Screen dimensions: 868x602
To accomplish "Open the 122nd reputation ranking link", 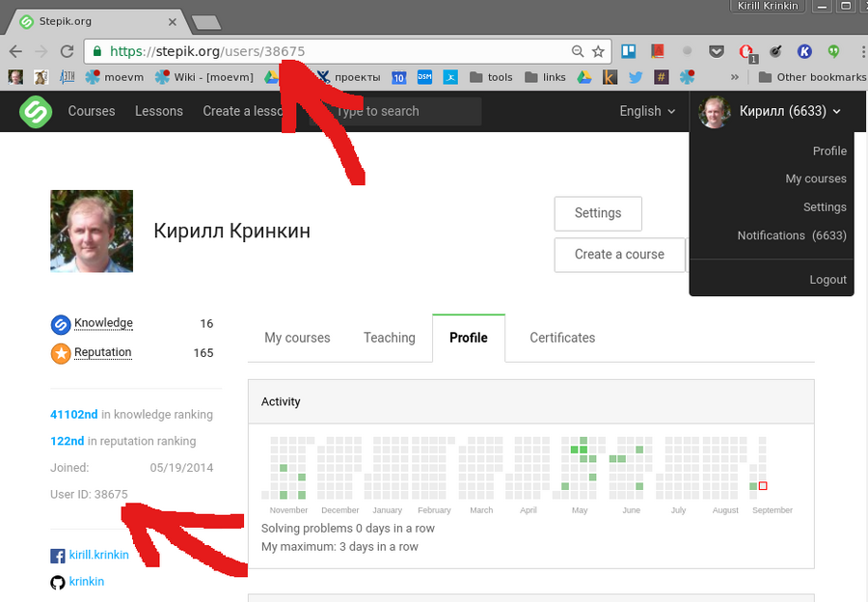I will coord(67,441).
